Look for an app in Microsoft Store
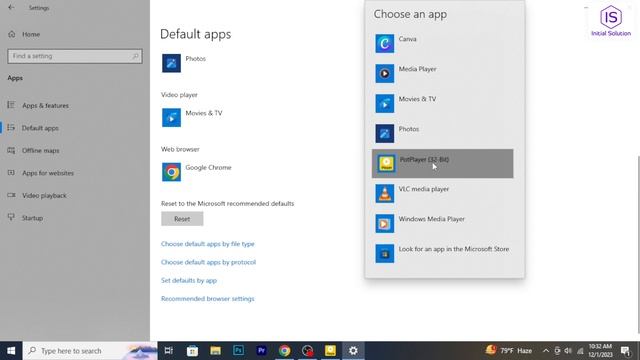The width and height of the screenshot is (640, 360). (x=442, y=253)
